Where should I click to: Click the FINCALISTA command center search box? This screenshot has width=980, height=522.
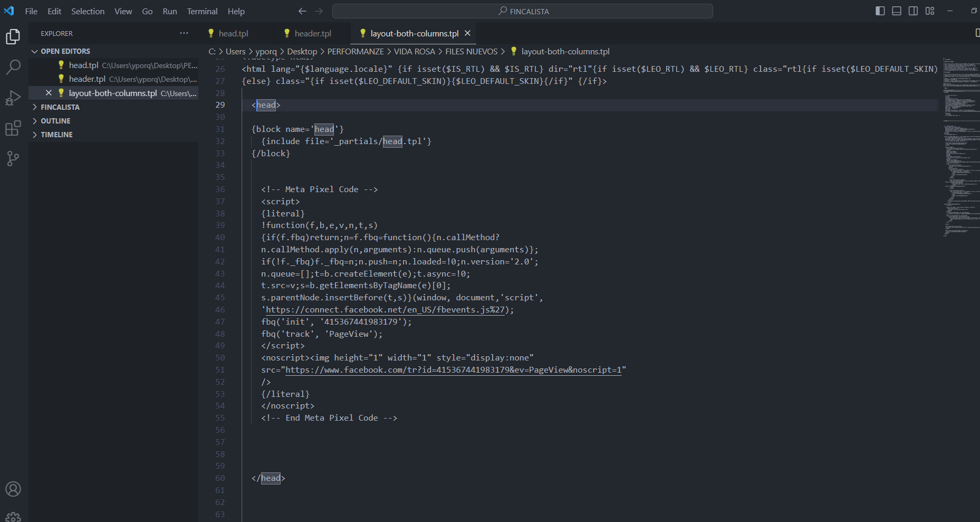pos(523,11)
